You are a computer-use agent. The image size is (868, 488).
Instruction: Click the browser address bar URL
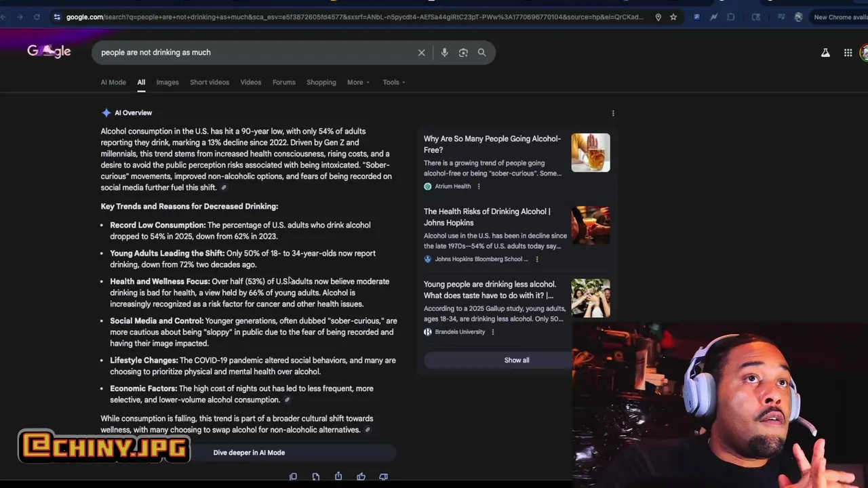point(355,17)
